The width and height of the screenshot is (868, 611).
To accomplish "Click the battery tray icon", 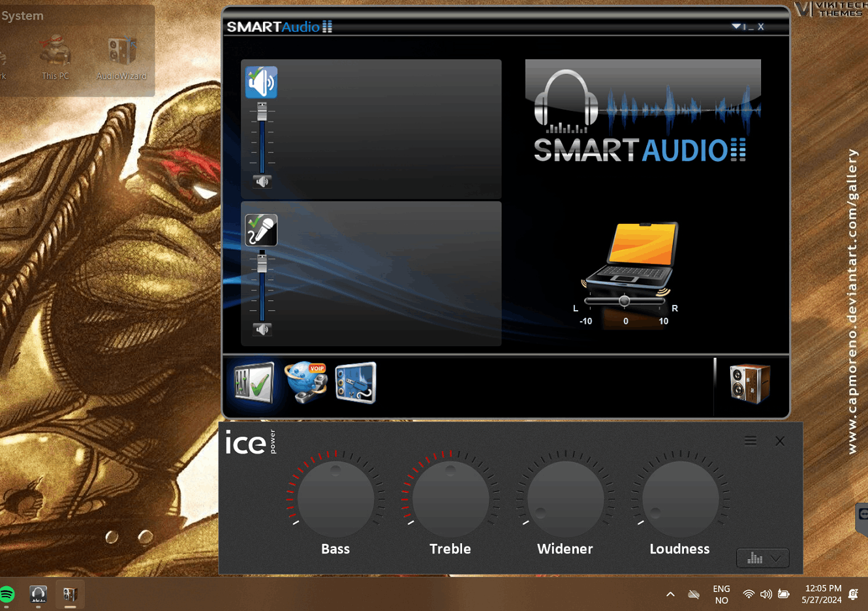I will (784, 594).
